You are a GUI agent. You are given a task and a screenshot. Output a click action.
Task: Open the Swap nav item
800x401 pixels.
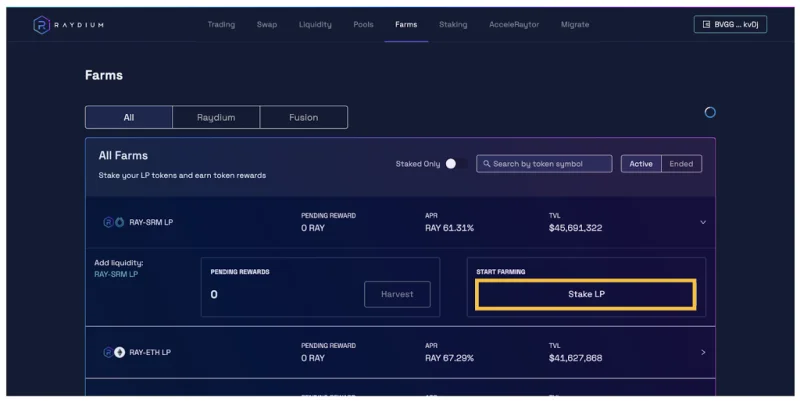coord(267,24)
